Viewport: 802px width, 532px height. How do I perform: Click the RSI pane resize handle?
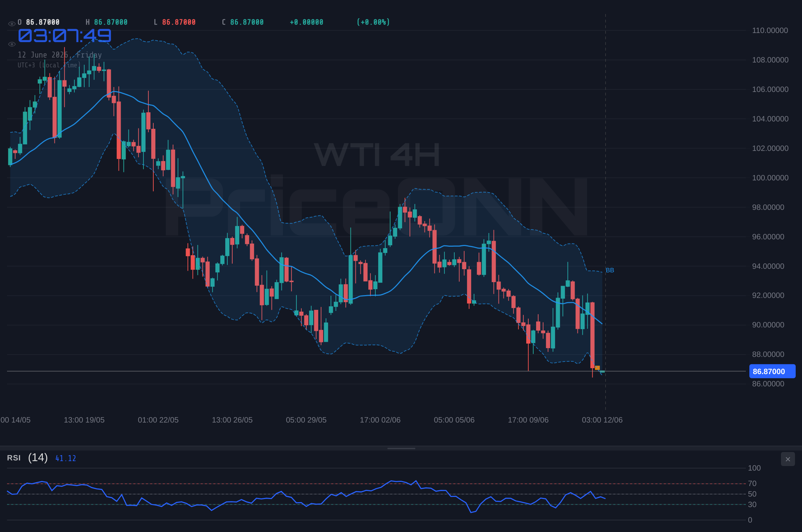pyautogui.click(x=401, y=448)
